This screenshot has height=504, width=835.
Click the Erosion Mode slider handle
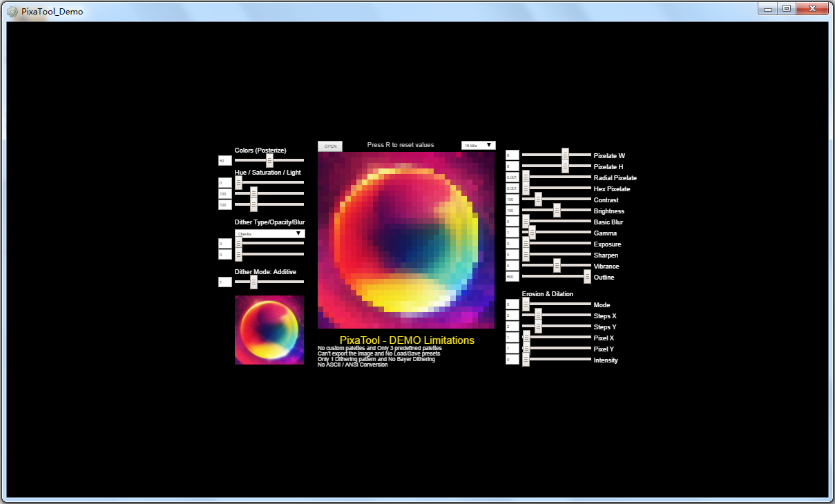click(526, 304)
